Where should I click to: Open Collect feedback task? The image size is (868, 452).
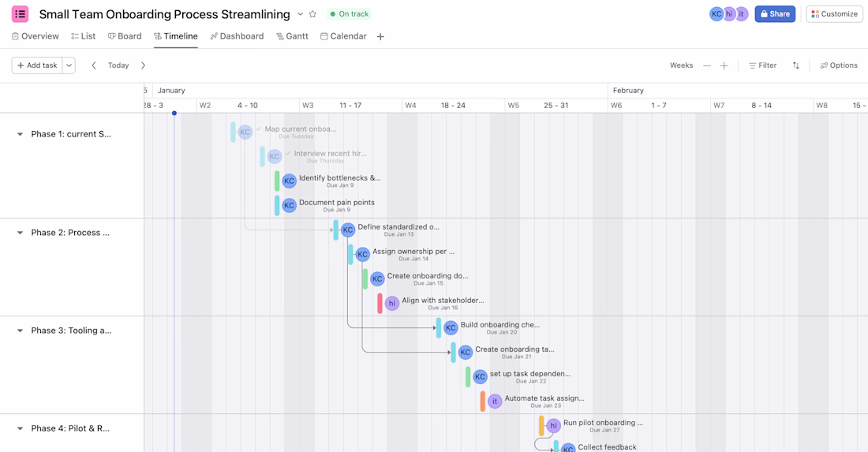pos(607,447)
